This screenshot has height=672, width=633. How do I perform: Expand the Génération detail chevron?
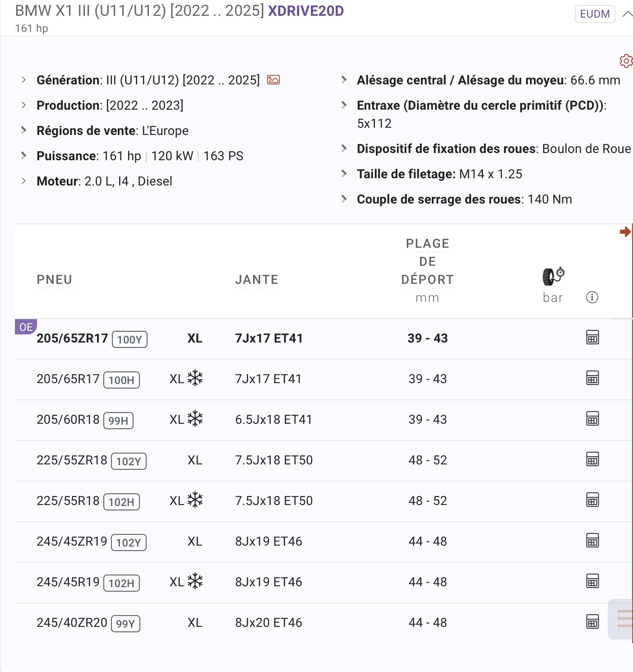(24, 80)
